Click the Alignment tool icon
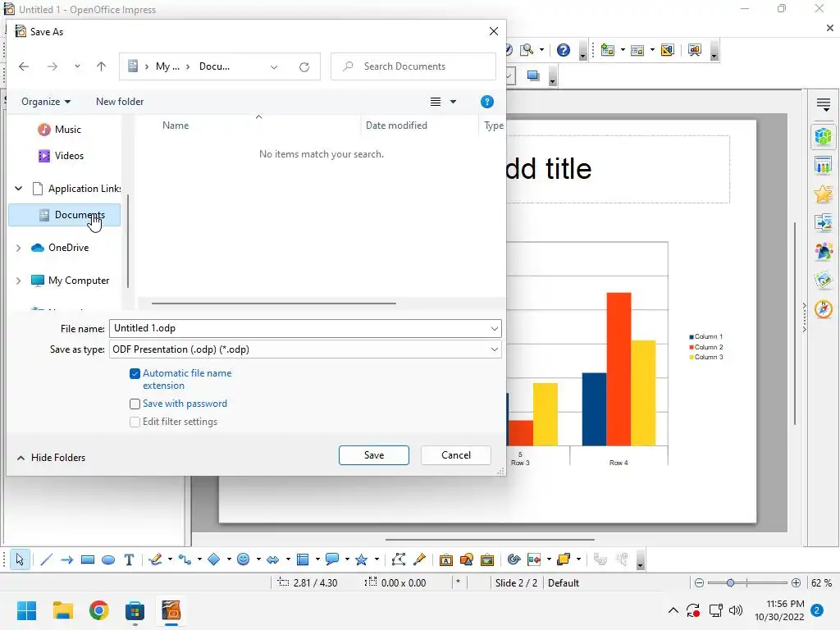Viewport: 840px width, 630px height. click(x=534, y=559)
